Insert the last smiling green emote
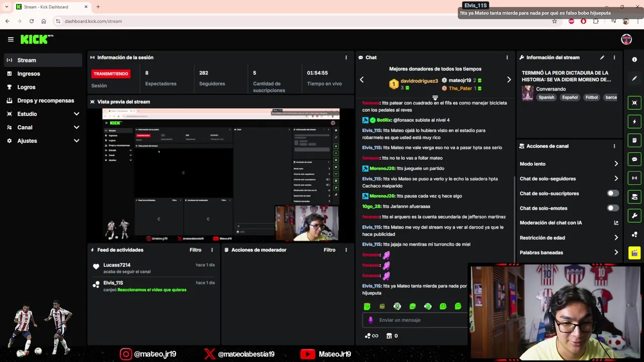The height and width of the screenshot is (362, 644). click(x=458, y=306)
